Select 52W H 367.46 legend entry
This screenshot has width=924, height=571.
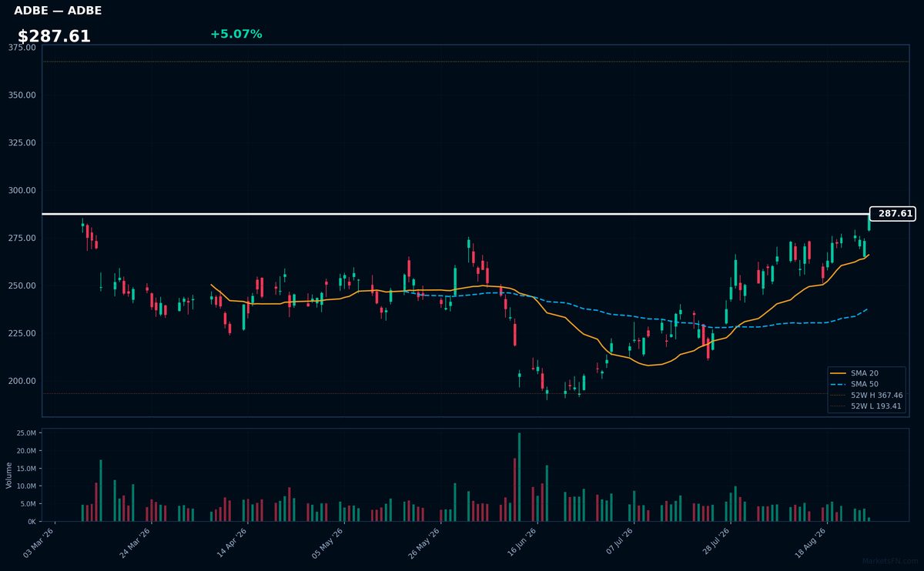click(865, 395)
